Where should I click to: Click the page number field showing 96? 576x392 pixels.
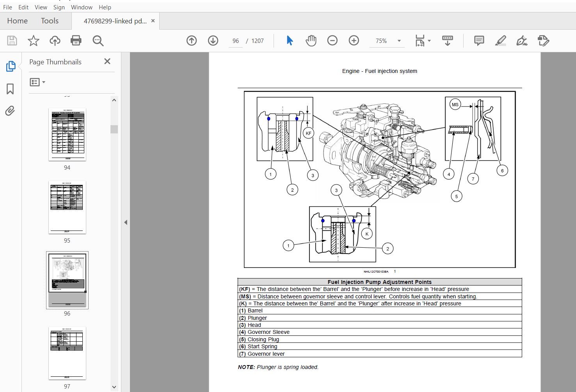pyautogui.click(x=236, y=41)
